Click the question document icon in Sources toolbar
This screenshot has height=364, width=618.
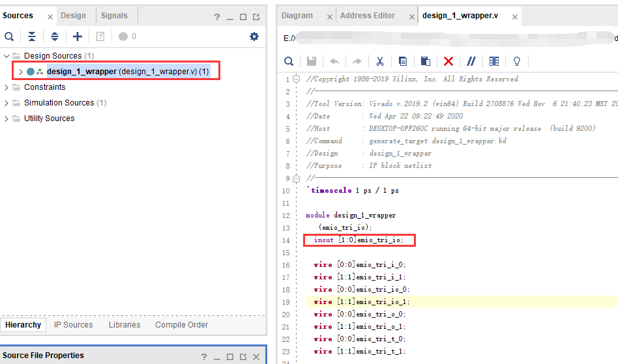point(100,36)
